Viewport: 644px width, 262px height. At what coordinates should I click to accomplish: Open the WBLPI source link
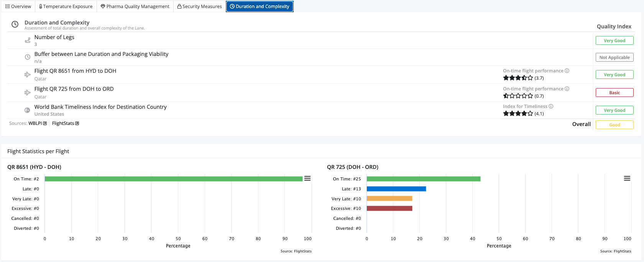point(37,123)
